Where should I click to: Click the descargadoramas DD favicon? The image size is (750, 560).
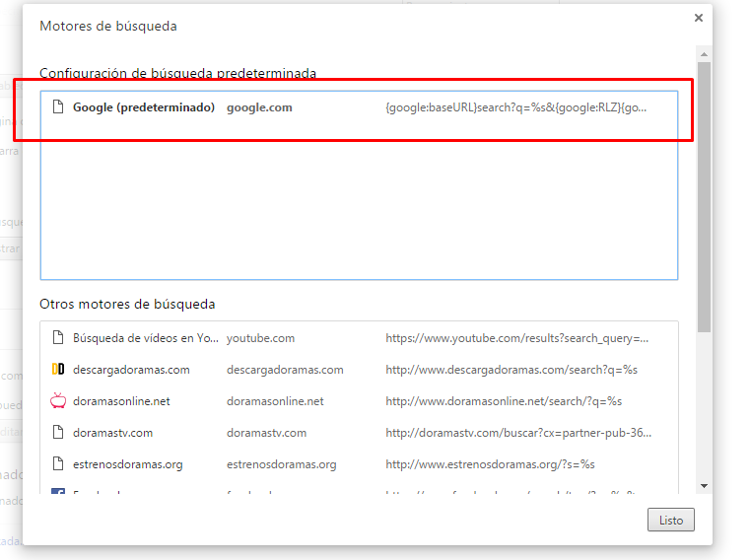[x=58, y=369]
